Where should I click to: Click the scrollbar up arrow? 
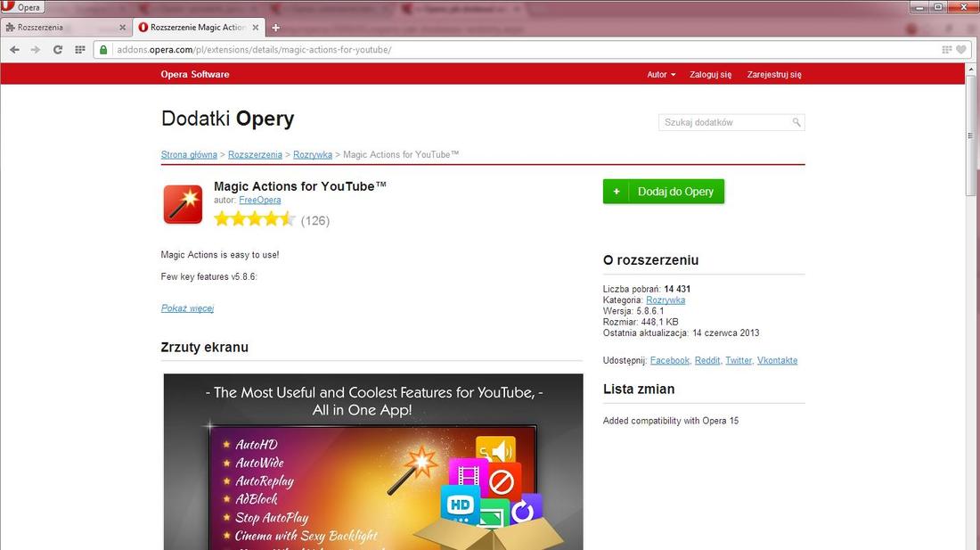click(x=970, y=68)
